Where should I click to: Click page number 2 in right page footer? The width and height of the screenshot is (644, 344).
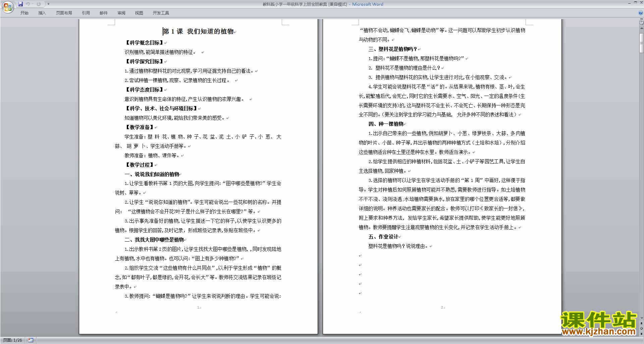(x=442, y=307)
